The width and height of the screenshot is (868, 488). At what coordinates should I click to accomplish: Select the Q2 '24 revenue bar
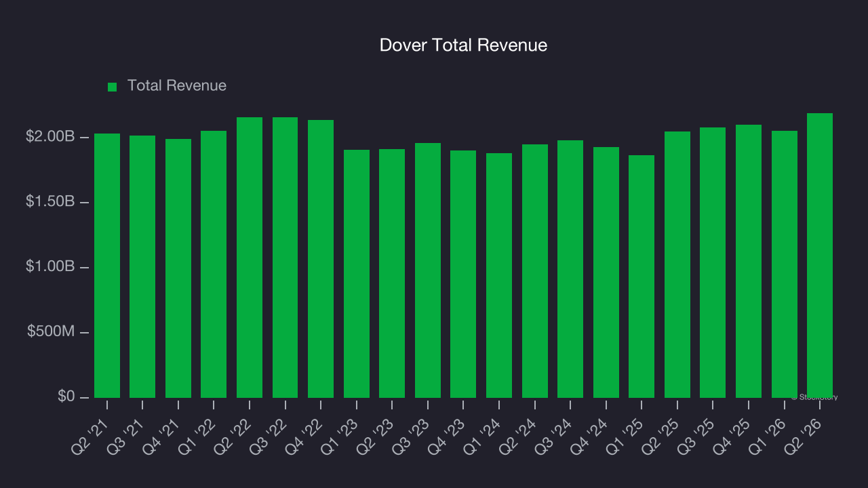click(535, 271)
